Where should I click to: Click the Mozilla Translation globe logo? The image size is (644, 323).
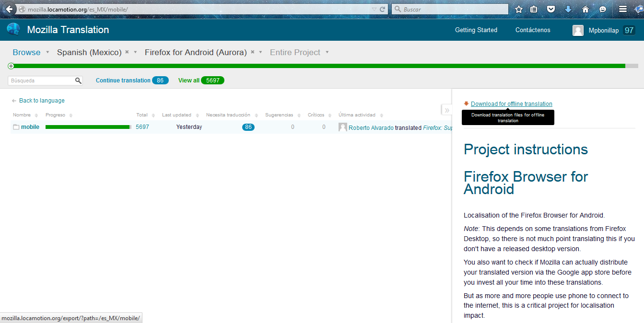tap(13, 29)
